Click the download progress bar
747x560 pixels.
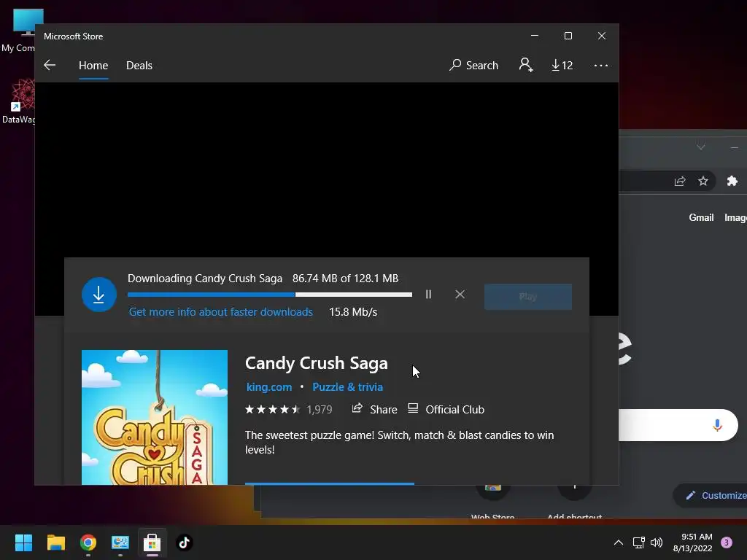pos(270,295)
